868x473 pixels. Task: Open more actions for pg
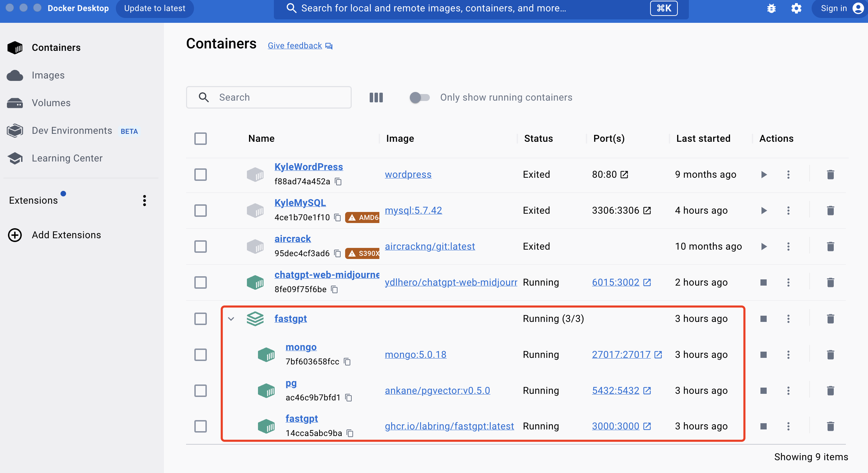tap(788, 391)
